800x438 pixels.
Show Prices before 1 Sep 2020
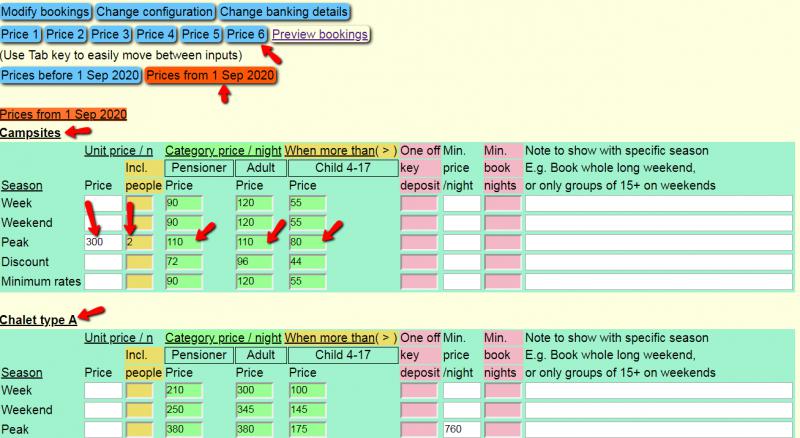coord(70,75)
